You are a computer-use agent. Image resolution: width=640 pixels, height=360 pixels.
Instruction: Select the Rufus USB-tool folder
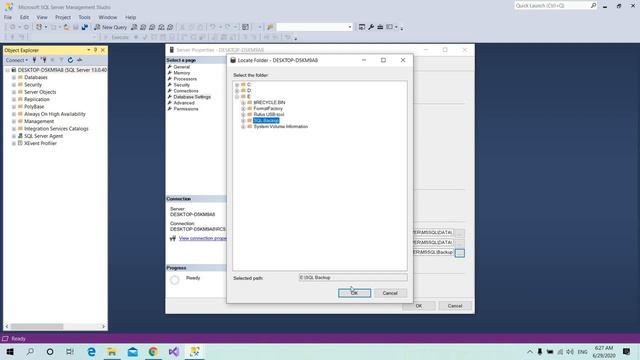[x=269, y=114]
